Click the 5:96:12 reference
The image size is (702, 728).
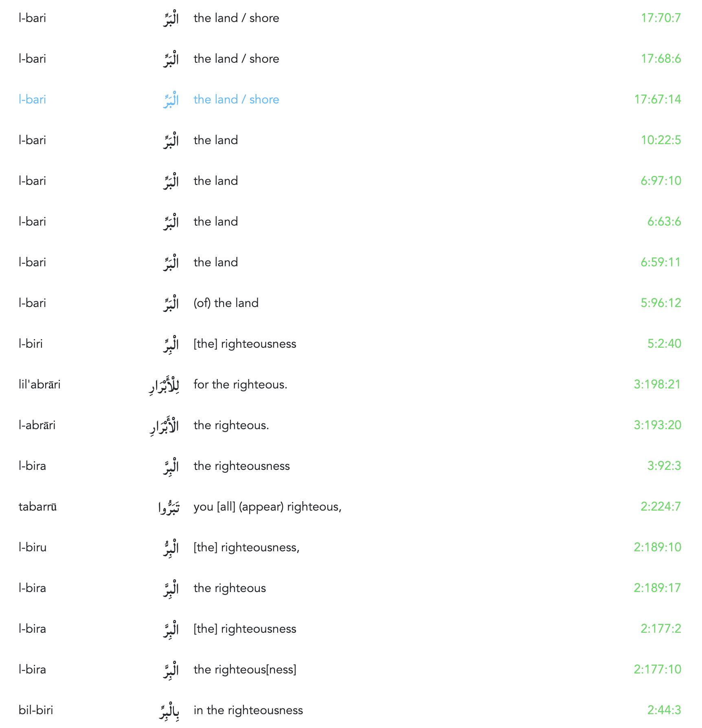coord(660,303)
